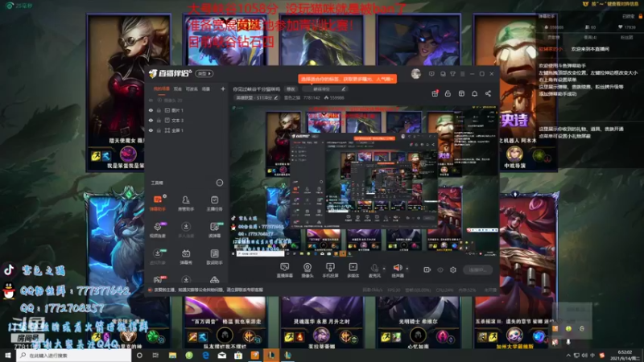
Task: Click the share icon in the header
Action: (x=488, y=93)
